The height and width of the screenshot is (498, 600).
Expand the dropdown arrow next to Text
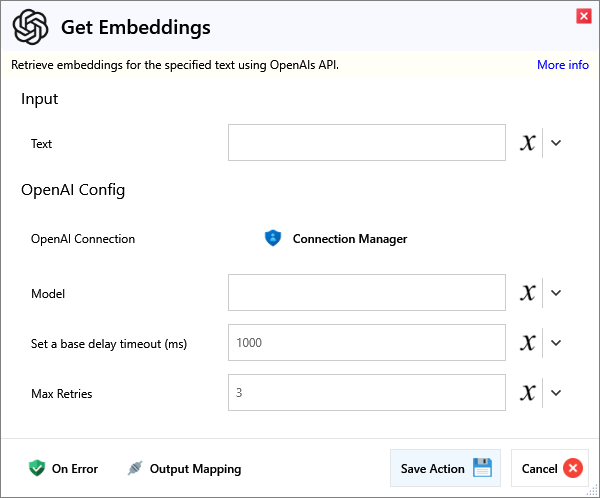[557, 143]
